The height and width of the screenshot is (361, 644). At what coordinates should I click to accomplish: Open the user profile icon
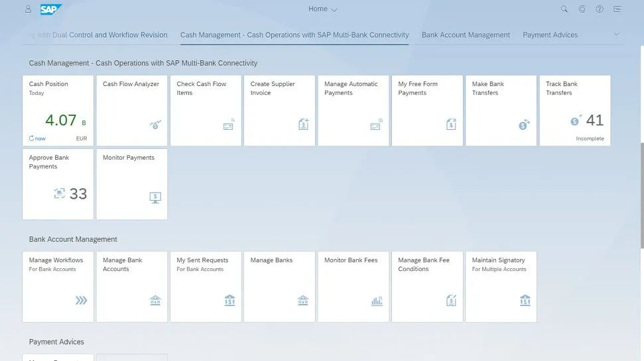[x=28, y=9]
